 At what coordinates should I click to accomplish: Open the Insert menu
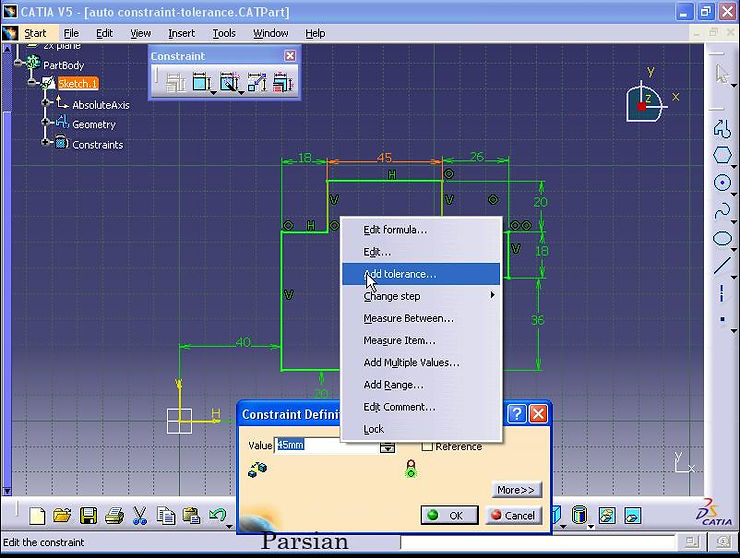181,33
